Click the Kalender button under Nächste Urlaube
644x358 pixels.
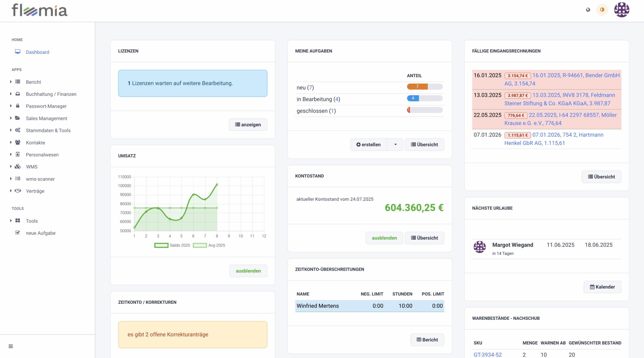click(x=602, y=287)
